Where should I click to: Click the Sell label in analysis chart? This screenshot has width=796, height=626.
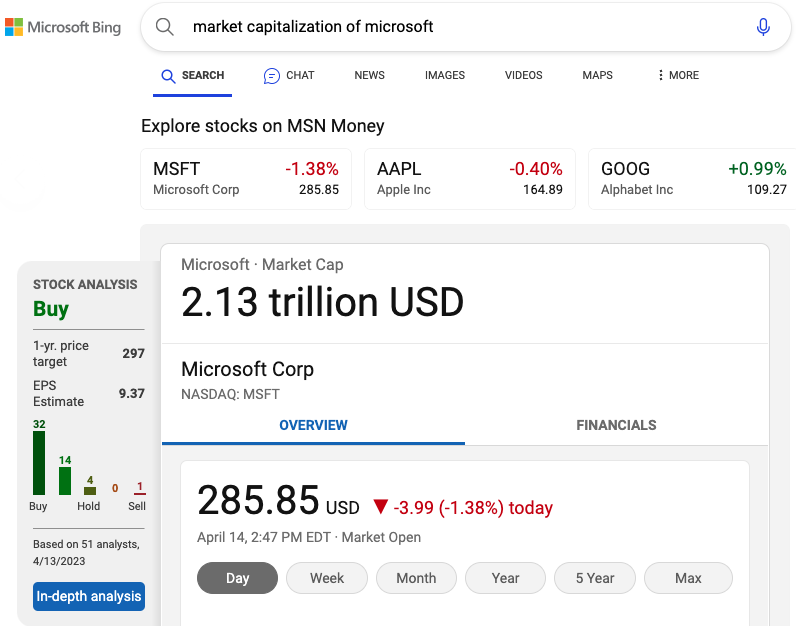coord(137,506)
